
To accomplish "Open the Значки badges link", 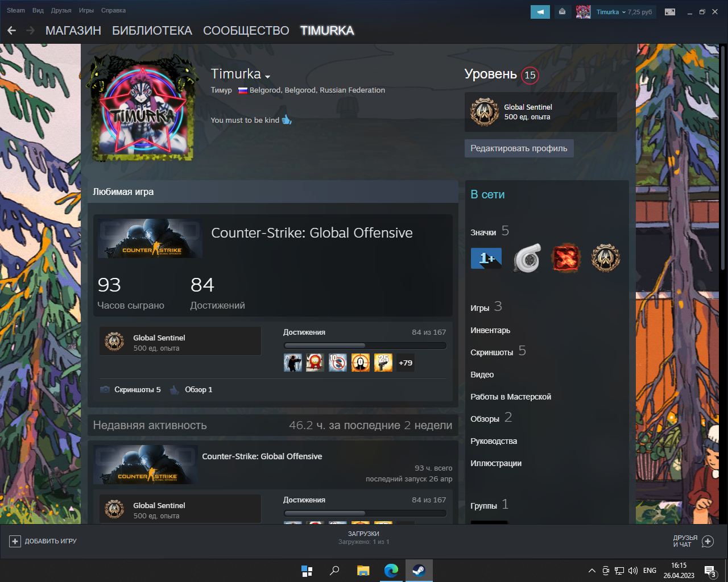I will click(x=490, y=231).
